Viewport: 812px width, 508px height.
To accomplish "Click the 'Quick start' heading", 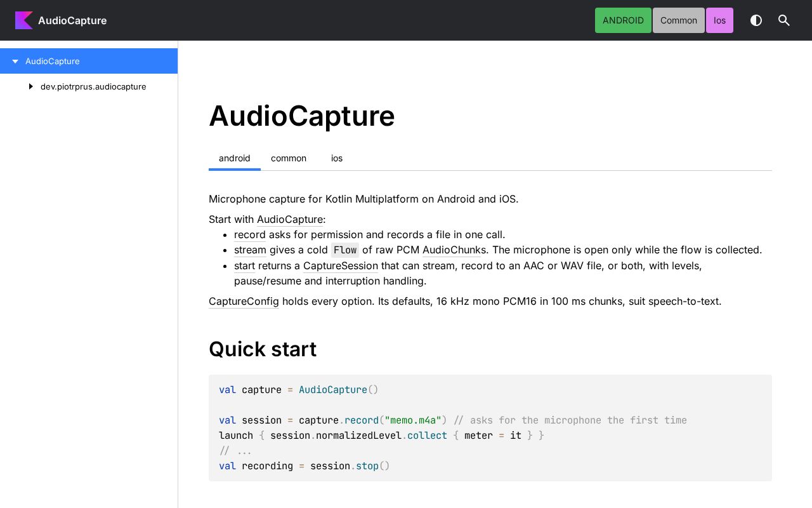I will (263, 349).
